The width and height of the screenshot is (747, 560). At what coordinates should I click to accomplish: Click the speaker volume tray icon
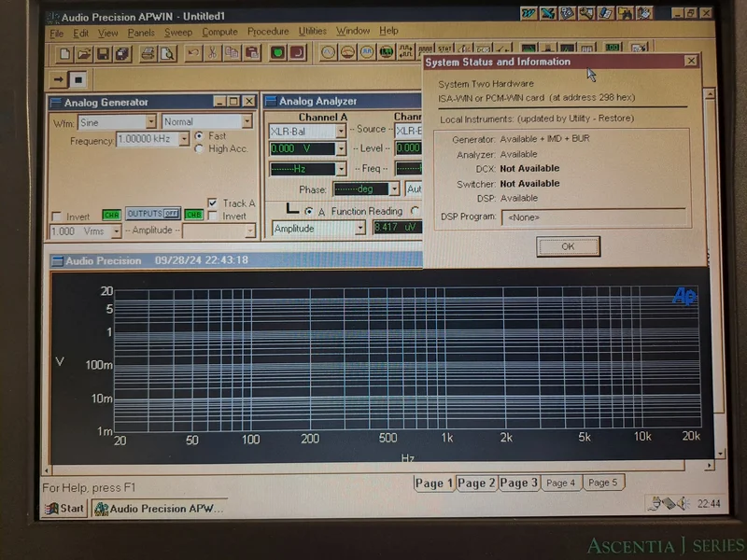pos(684,503)
